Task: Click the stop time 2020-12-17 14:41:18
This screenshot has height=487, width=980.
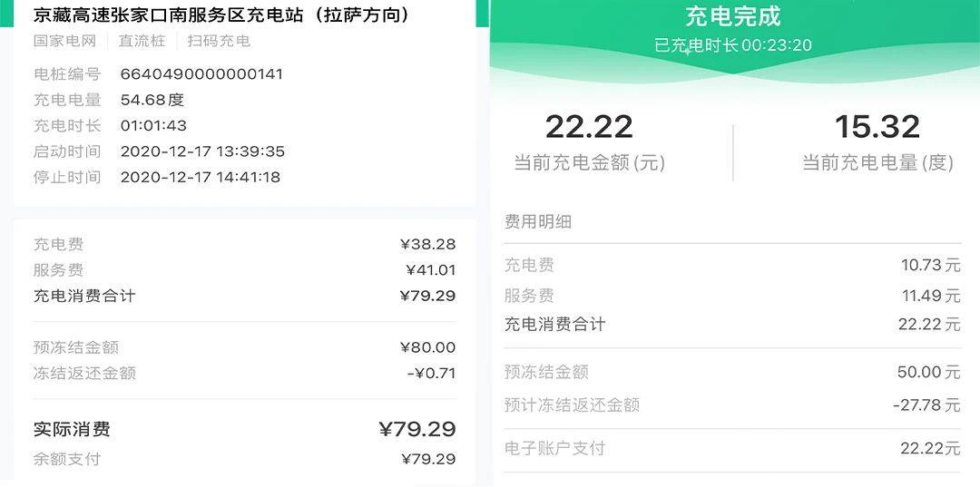Action: tap(201, 177)
